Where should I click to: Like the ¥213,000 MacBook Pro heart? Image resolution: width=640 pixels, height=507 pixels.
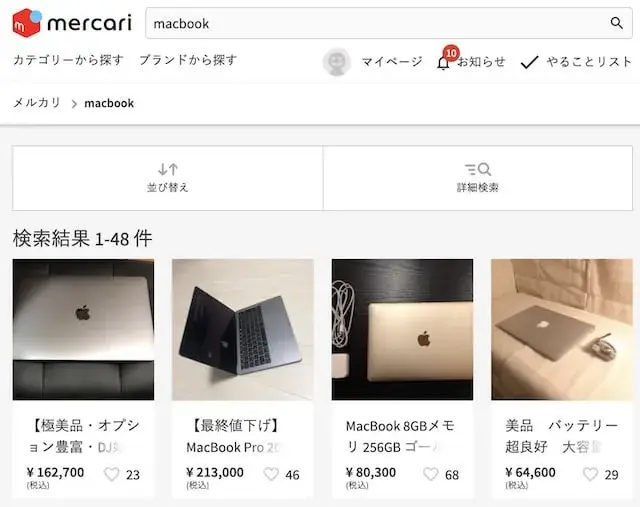(271, 474)
